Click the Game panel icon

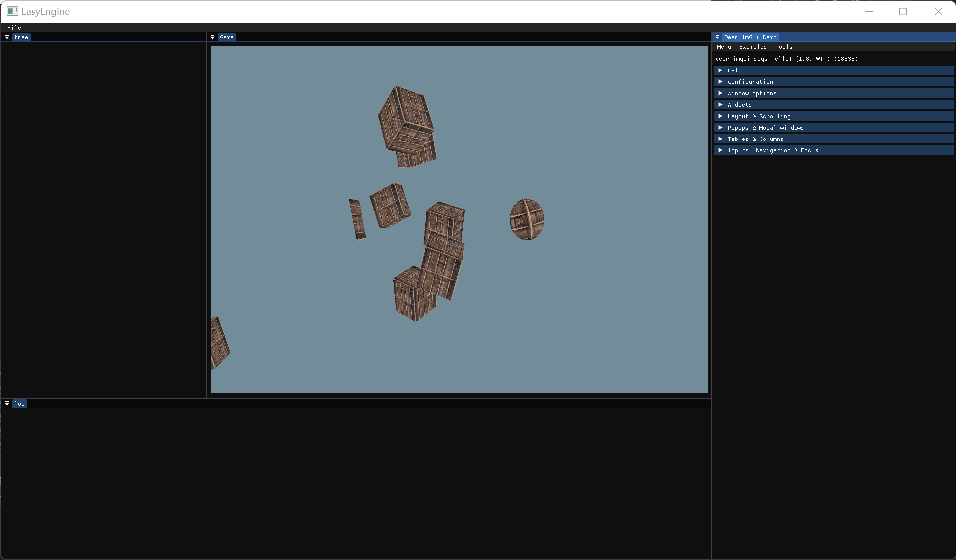click(213, 37)
